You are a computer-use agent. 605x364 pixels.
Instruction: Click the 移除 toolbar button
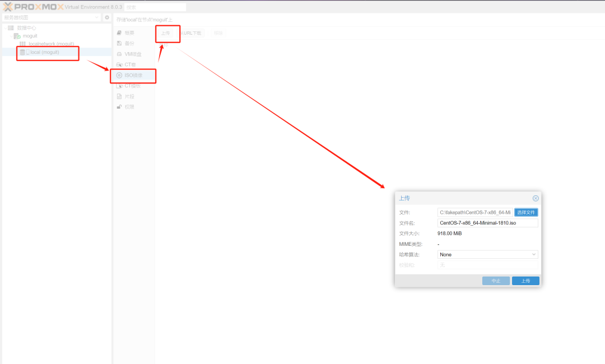pyautogui.click(x=218, y=33)
